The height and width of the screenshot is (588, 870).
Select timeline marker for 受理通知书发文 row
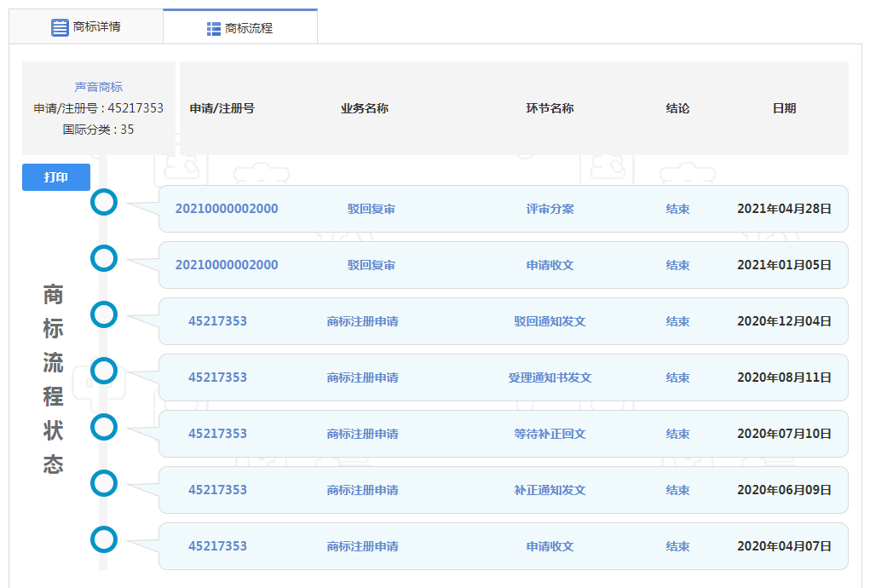click(104, 371)
